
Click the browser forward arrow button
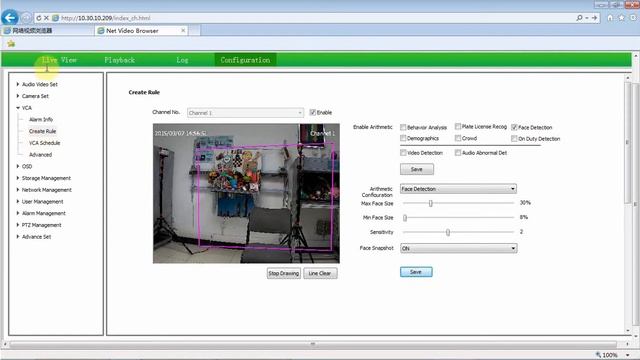click(26, 18)
